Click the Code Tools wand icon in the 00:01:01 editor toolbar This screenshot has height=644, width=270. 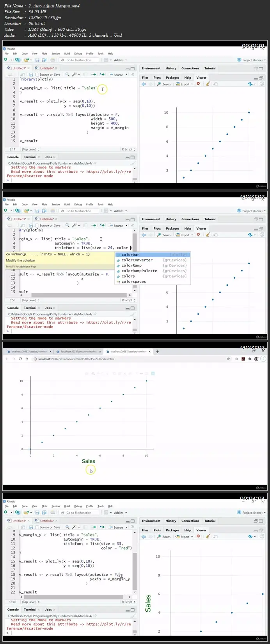pos(74,74)
